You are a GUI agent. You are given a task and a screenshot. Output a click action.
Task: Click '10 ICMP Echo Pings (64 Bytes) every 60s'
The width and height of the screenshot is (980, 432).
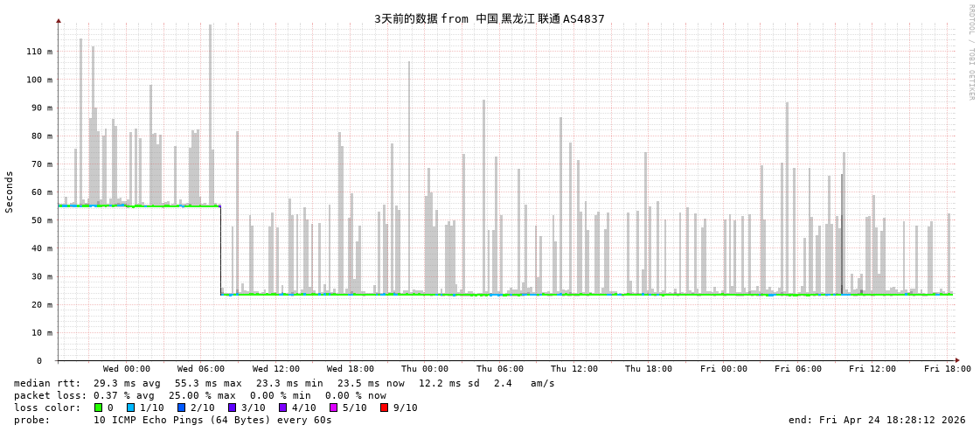pyautogui.click(x=212, y=420)
